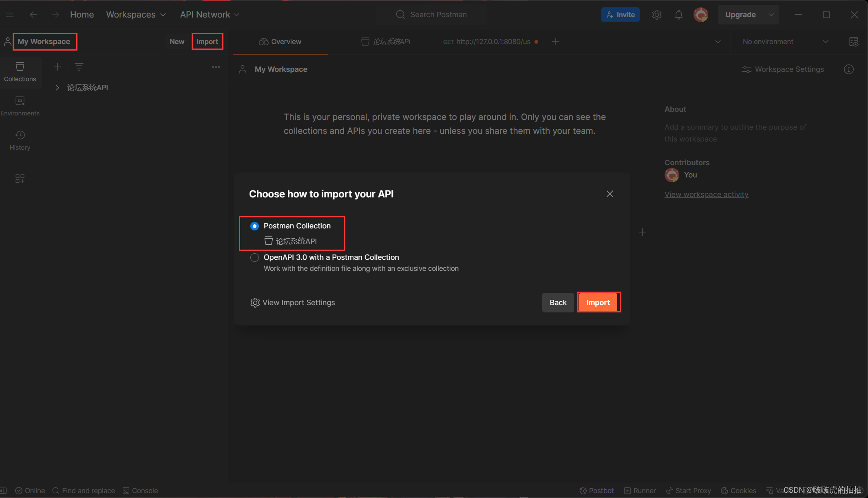Expand the 论坛系统API collection tree
The image size is (868, 498).
(57, 88)
